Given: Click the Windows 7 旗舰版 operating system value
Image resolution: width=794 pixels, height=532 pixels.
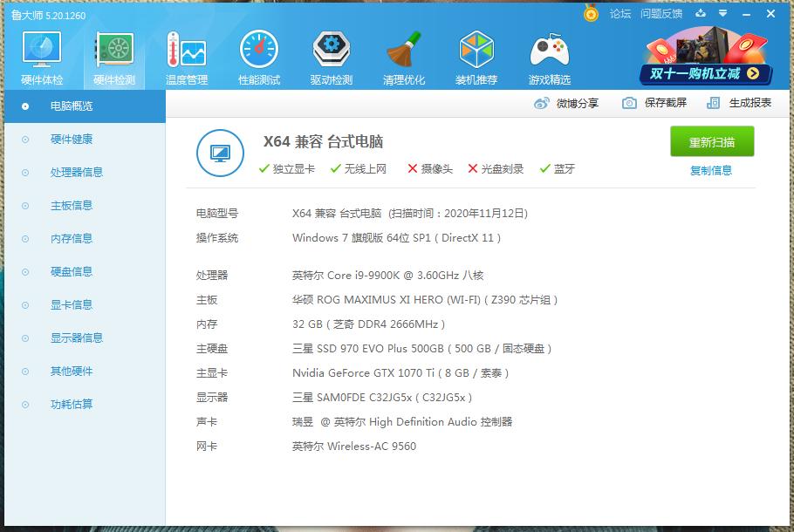Looking at the screenshot, I should (x=396, y=238).
